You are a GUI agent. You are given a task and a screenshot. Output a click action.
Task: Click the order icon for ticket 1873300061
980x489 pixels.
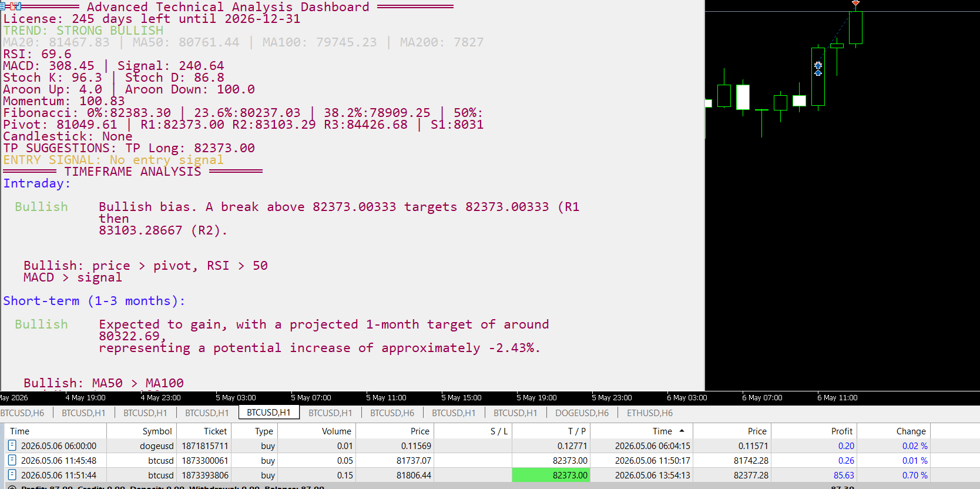tap(12, 460)
